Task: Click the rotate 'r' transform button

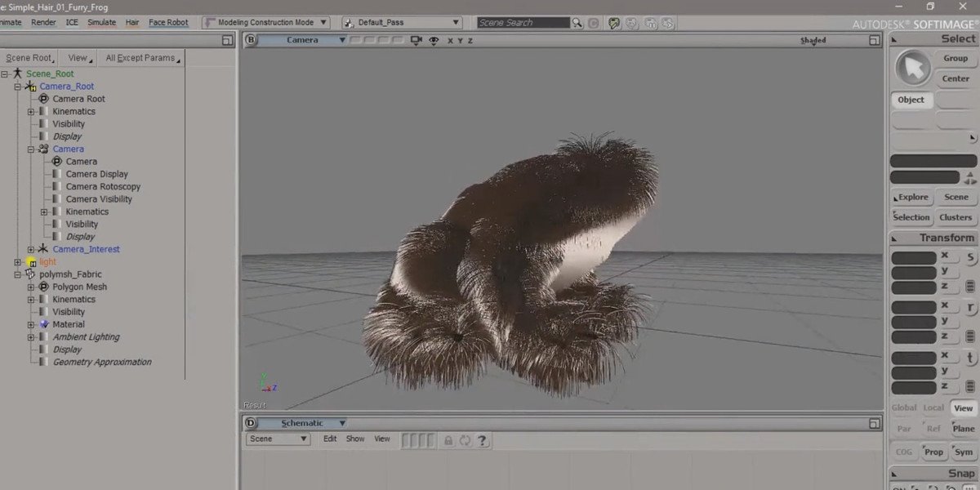Action: click(x=970, y=307)
